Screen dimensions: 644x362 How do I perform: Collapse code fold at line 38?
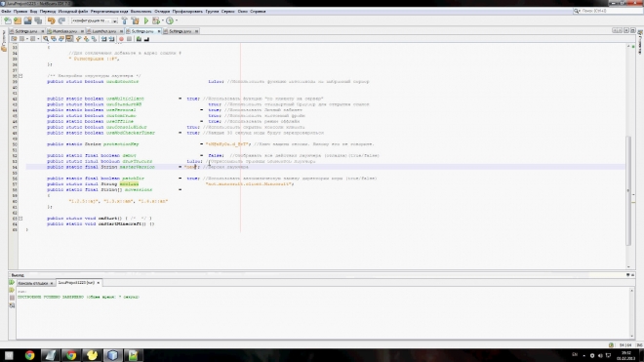coord(20,75)
